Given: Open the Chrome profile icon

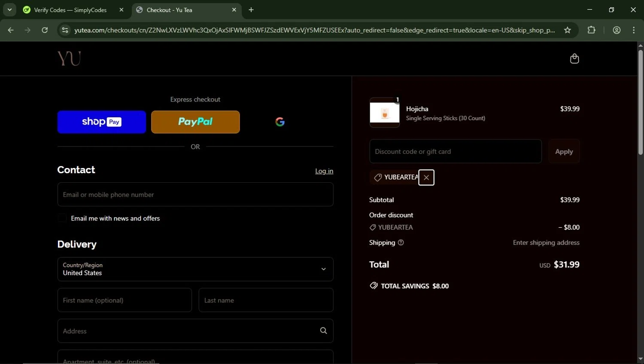Looking at the screenshot, I should [617, 30].
